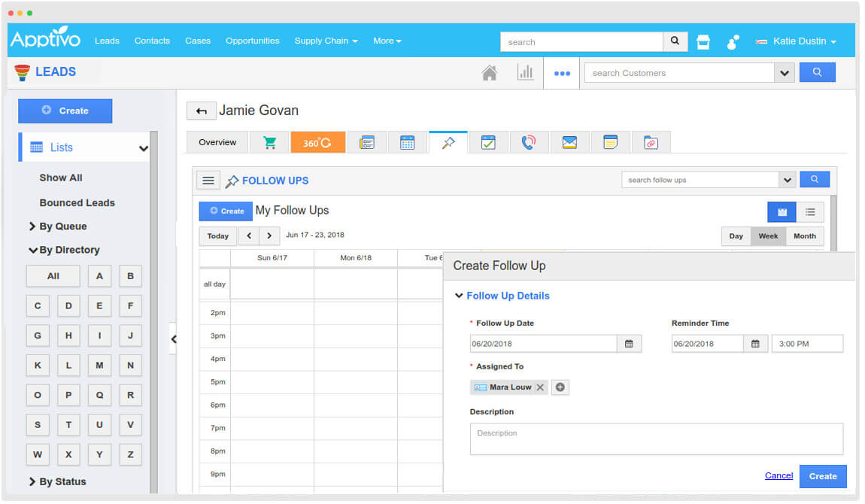Click Cancel in the Create Follow Up dialog
Viewport: 865px width, 504px height.
778,475
